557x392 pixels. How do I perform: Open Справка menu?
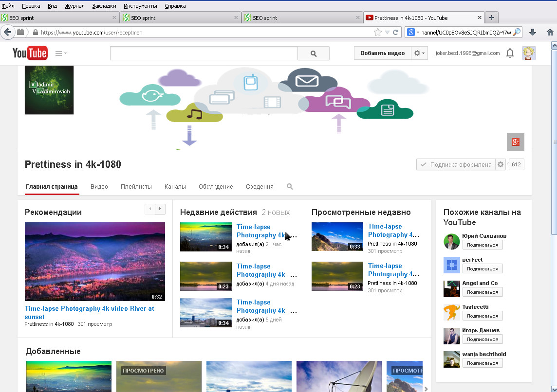tap(175, 6)
